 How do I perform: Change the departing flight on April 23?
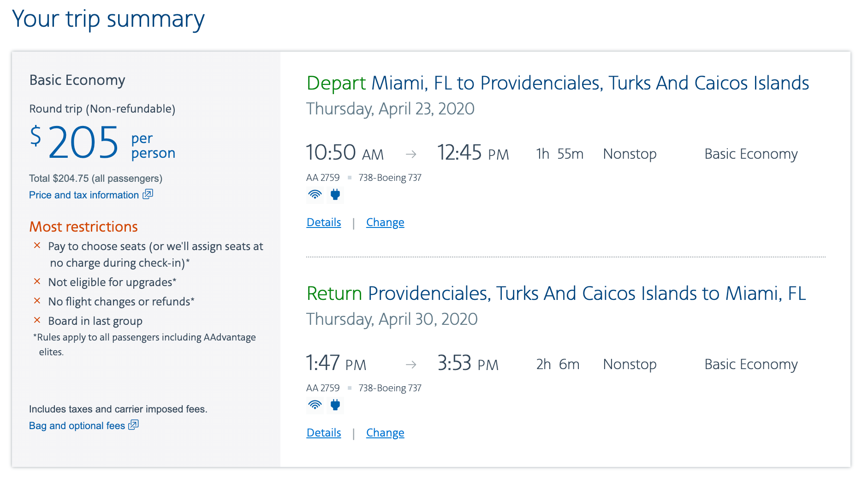tap(385, 222)
